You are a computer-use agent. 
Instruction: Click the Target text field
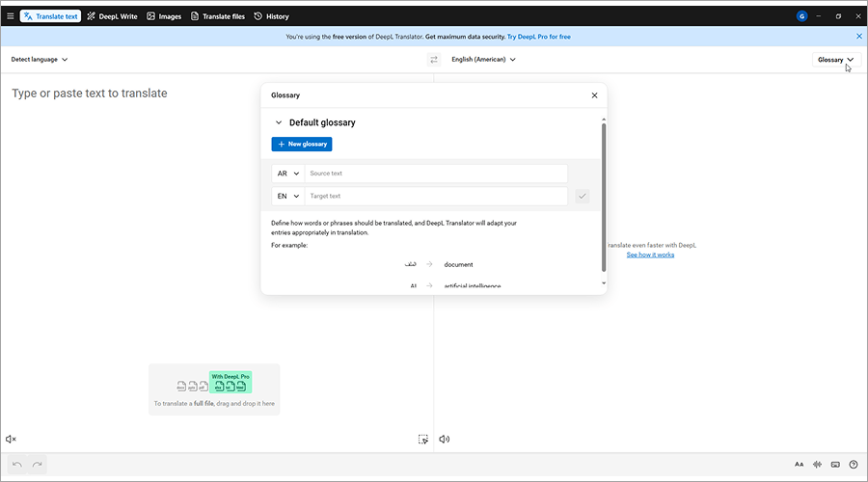(x=436, y=196)
